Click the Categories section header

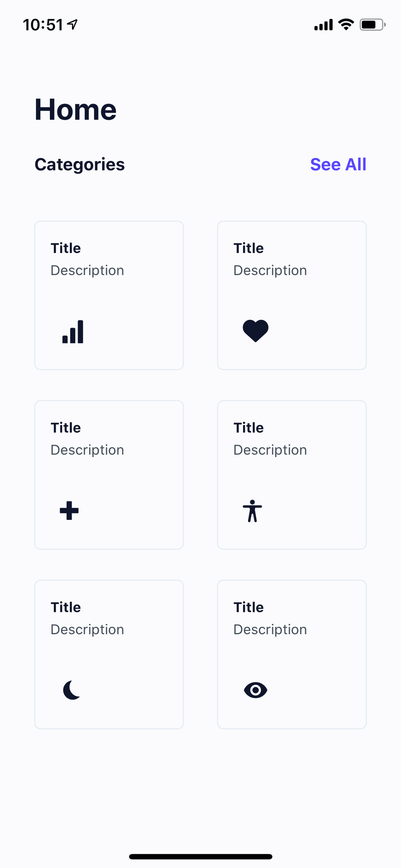79,164
